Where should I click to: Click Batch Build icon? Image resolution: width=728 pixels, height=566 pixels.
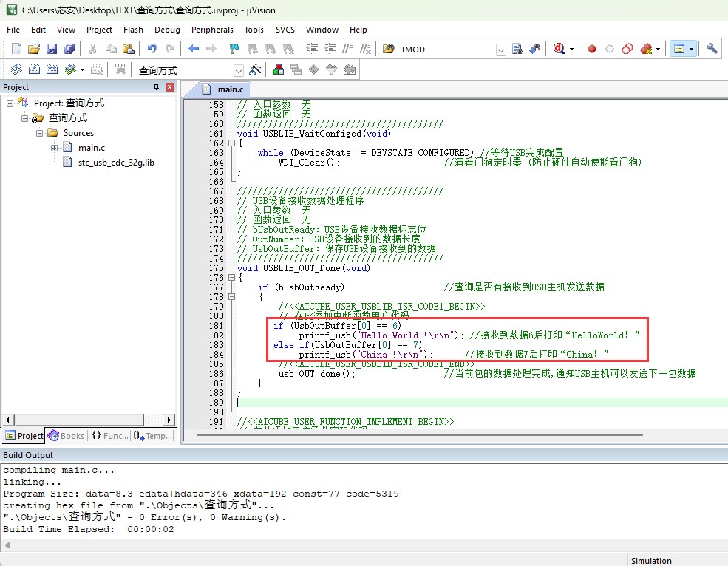point(70,69)
